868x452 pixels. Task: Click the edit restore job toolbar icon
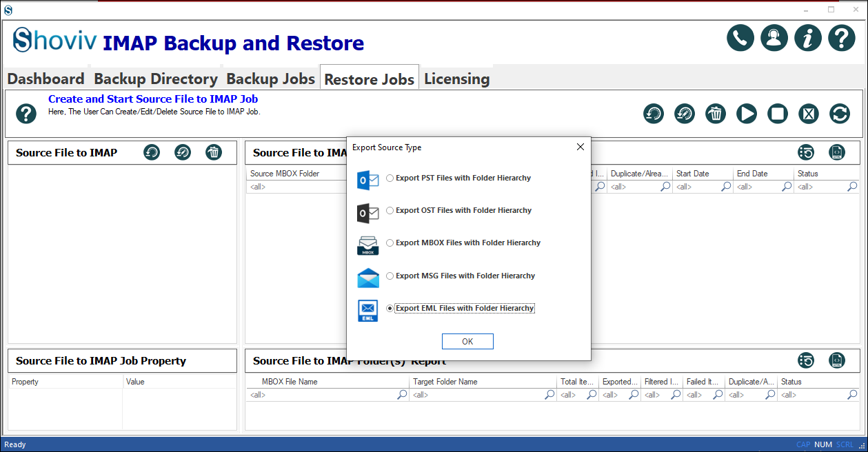[x=685, y=114]
